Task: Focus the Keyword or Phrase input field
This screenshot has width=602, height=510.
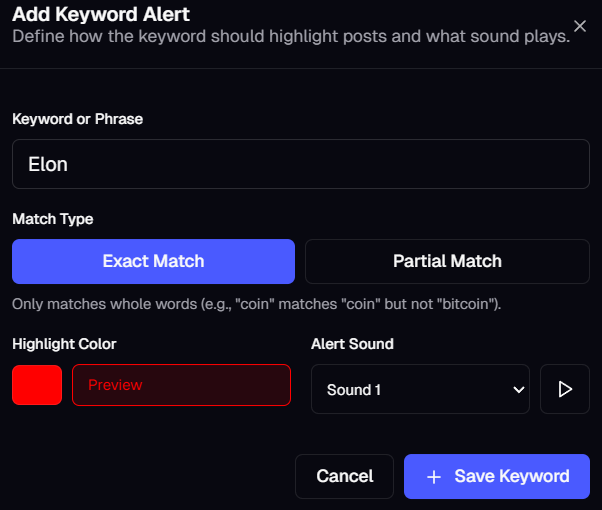Action: coord(300,164)
